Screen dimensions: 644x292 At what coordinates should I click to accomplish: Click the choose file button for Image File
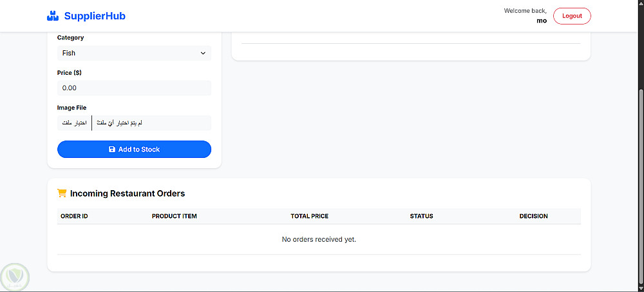[x=74, y=122]
